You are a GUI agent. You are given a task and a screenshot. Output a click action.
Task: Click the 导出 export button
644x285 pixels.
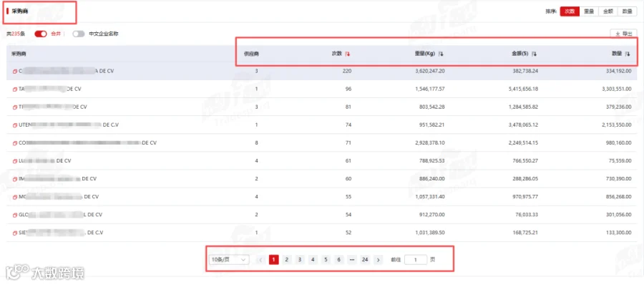pyautogui.click(x=623, y=34)
